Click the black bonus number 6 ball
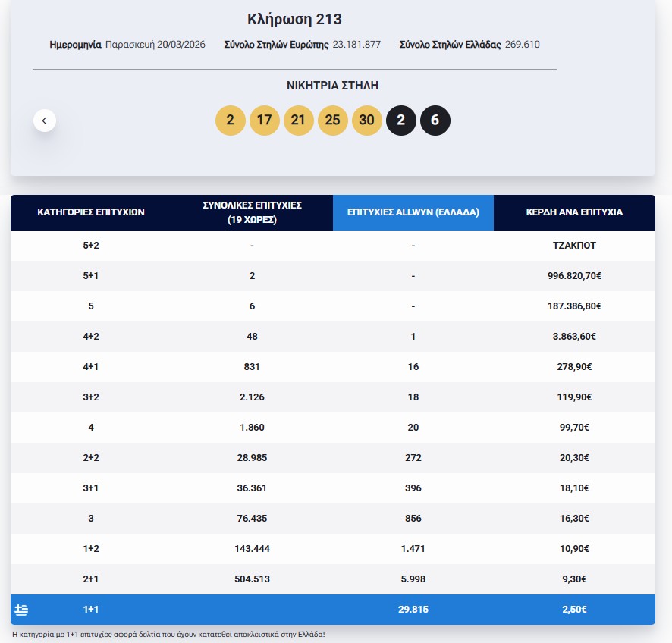 click(x=435, y=121)
